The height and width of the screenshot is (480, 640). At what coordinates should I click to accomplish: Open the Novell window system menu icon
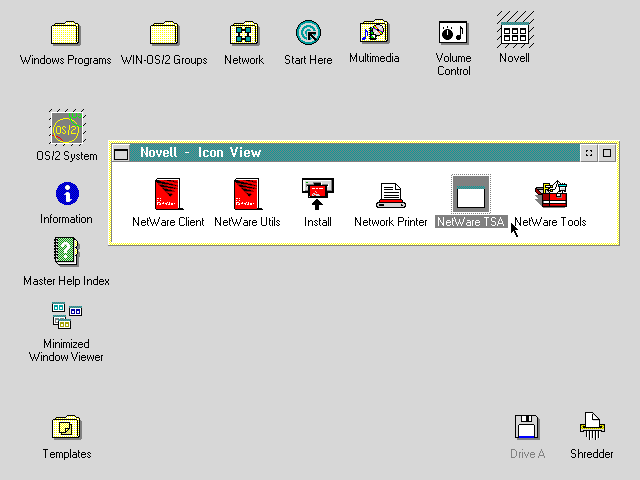(121, 153)
